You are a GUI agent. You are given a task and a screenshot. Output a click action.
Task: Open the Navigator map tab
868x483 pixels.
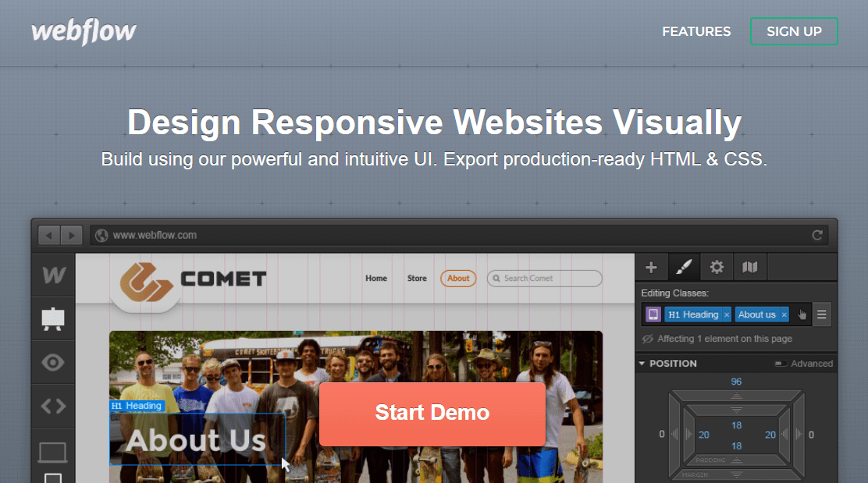point(749,268)
